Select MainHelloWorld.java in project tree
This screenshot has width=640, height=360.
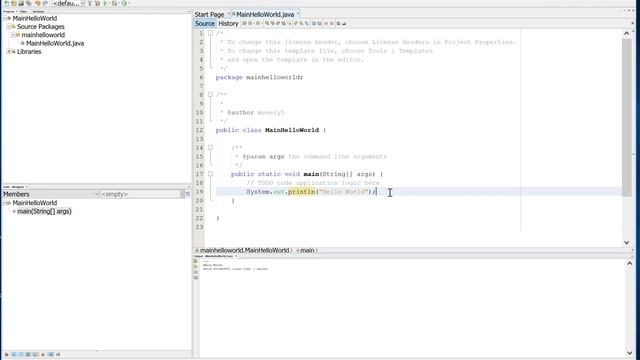pyautogui.click(x=55, y=43)
